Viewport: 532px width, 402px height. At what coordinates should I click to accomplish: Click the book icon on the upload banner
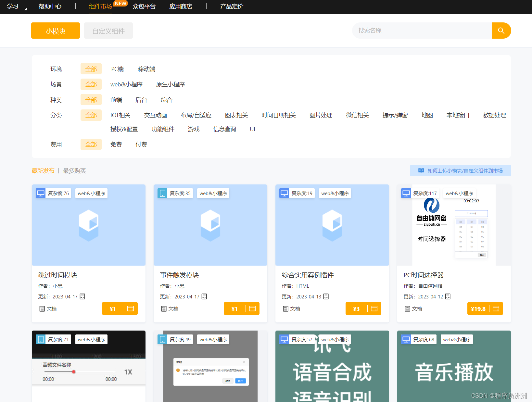(421, 170)
